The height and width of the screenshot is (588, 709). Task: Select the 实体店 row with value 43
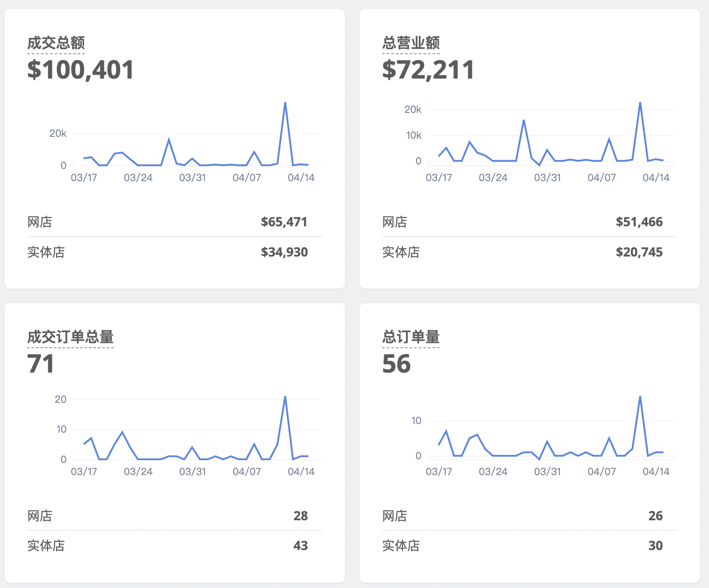(175, 546)
